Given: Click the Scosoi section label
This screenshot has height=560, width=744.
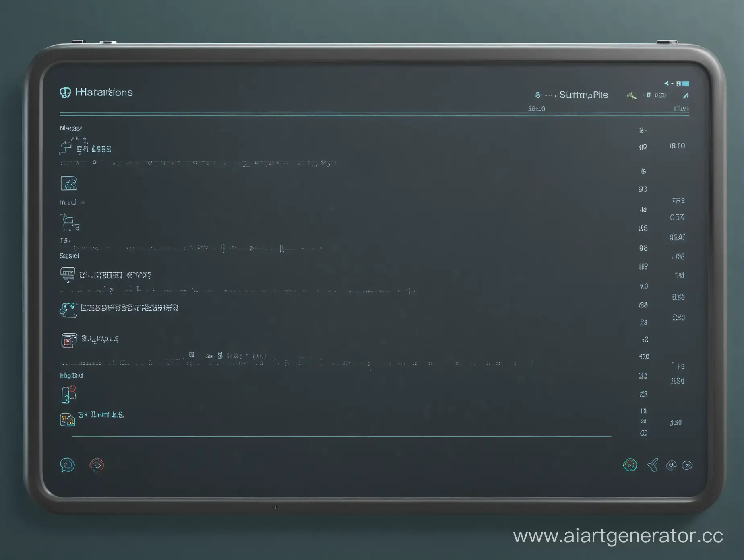Looking at the screenshot, I should point(69,256).
